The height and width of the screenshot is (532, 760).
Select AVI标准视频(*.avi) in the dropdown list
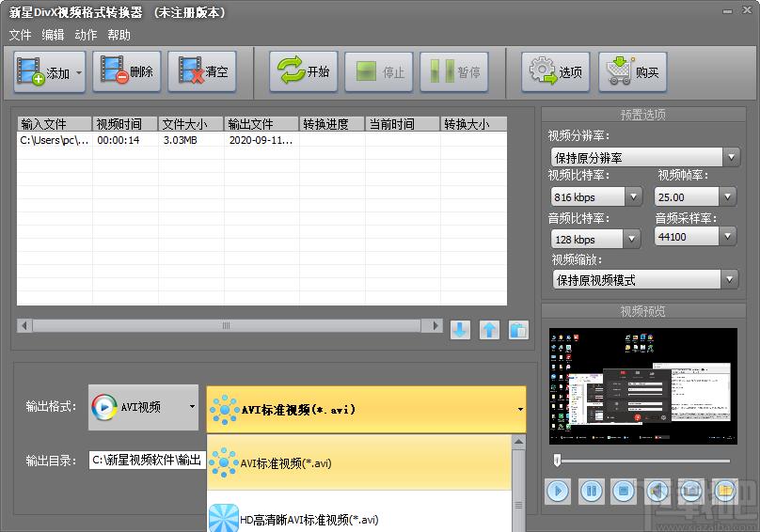coord(359,463)
